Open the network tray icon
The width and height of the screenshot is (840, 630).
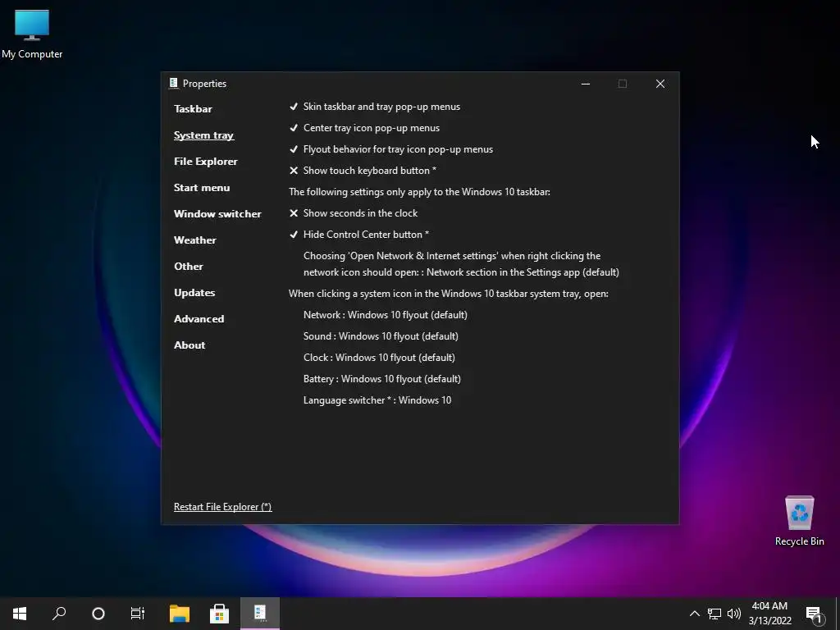click(714, 614)
